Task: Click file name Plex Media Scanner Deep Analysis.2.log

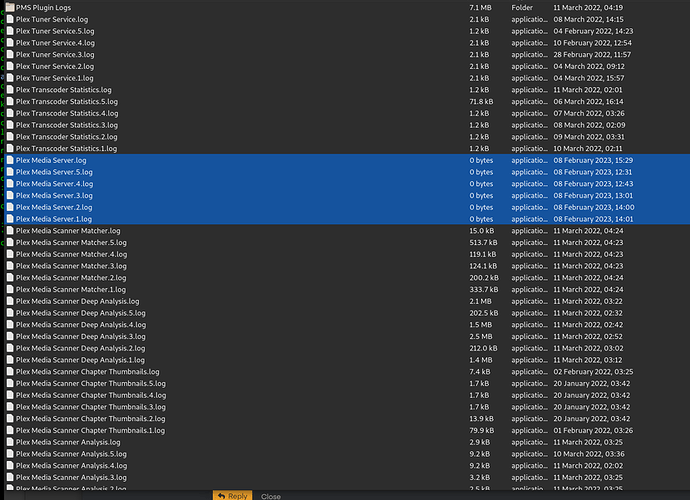Action: (81, 349)
